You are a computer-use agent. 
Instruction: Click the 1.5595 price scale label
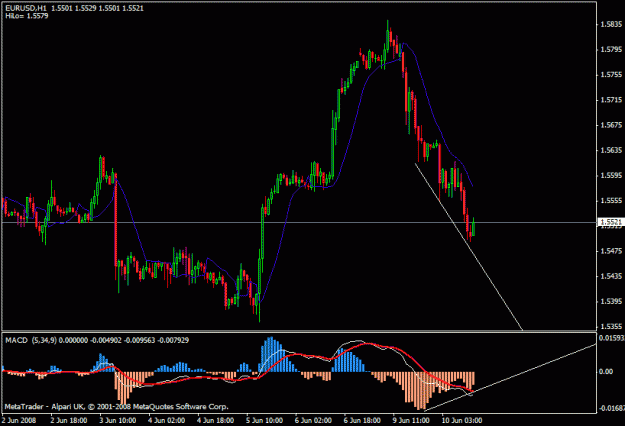pyautogui.click(x=611, y=175)
